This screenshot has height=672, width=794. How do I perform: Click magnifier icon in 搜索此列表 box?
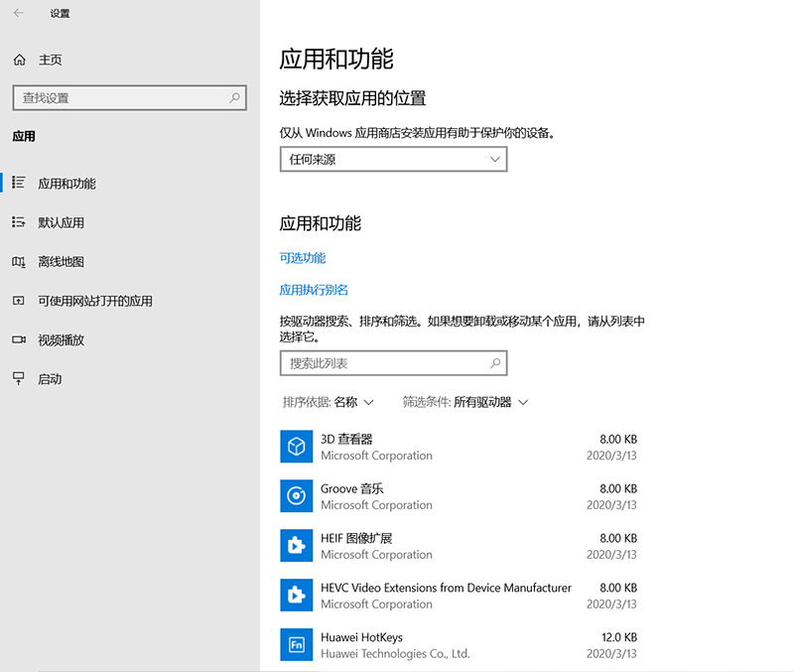point(493,364)
